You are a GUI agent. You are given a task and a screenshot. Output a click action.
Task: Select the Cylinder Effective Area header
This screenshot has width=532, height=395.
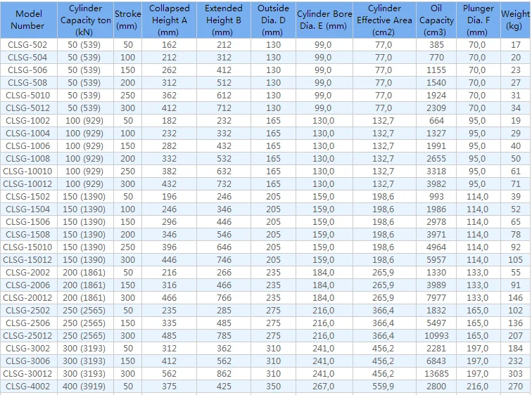(x=384, y=20)
